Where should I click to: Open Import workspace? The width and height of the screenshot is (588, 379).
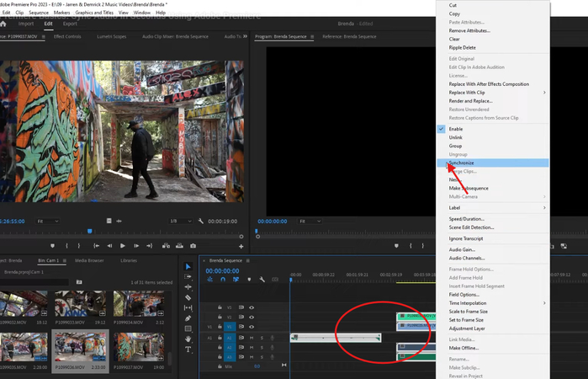(26, 24)
